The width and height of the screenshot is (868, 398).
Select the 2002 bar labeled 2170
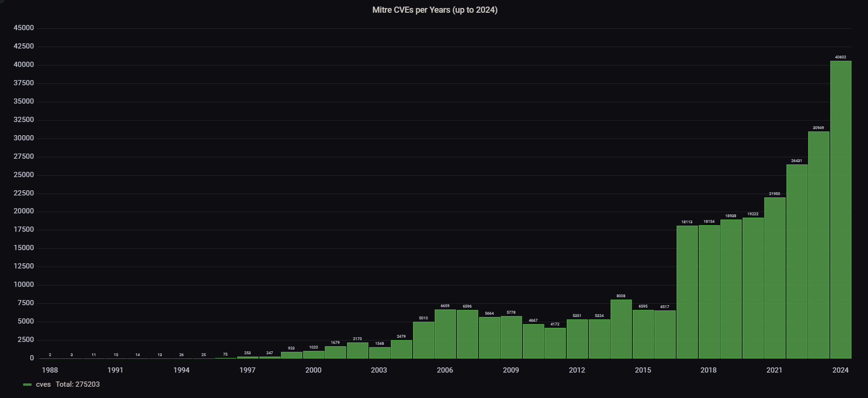tap(357, 350)
